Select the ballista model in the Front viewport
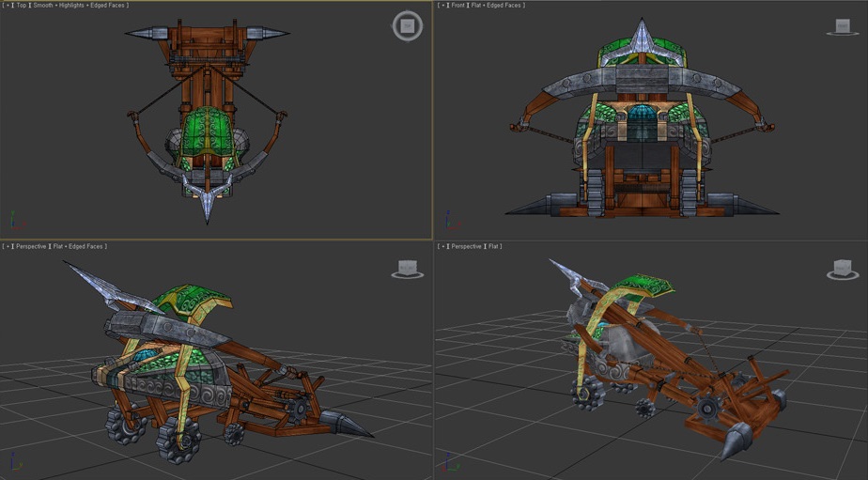868x480 pixels. (642, 118)
